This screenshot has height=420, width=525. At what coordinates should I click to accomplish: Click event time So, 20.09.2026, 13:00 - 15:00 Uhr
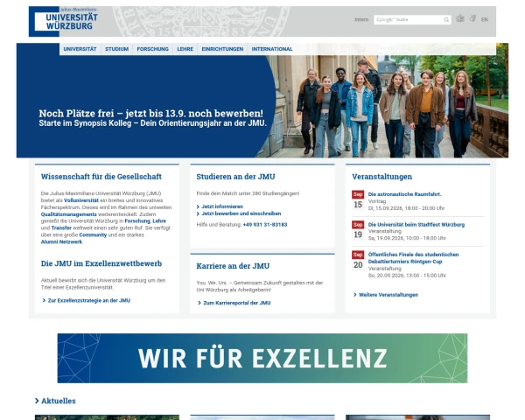point(407,276)
